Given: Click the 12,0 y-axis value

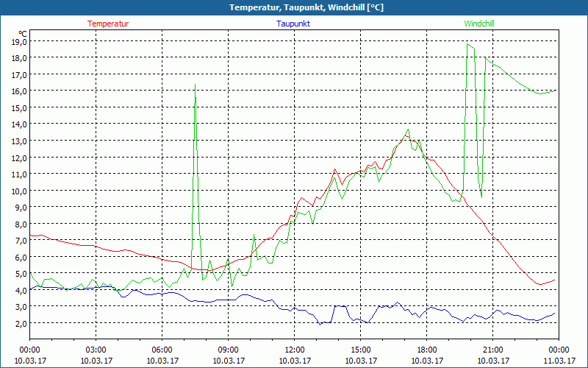Looking at the screenshot, I should click(x=20, y=158).
